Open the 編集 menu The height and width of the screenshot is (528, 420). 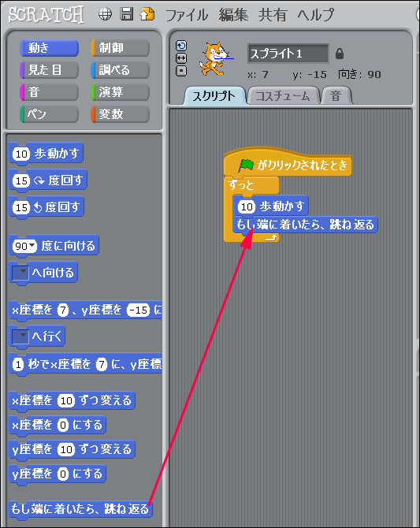[x=234, y=15]
